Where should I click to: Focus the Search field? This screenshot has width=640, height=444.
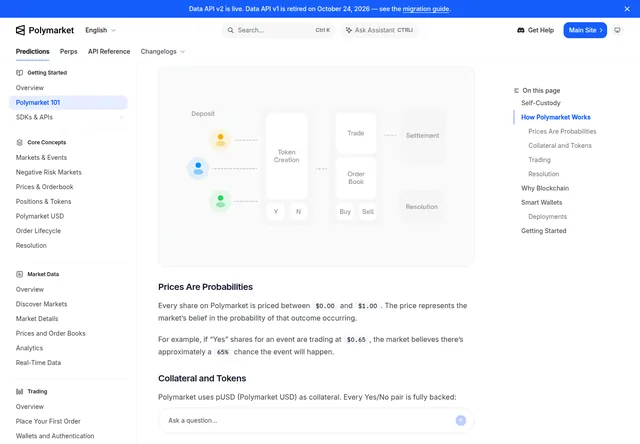(278, 30)
